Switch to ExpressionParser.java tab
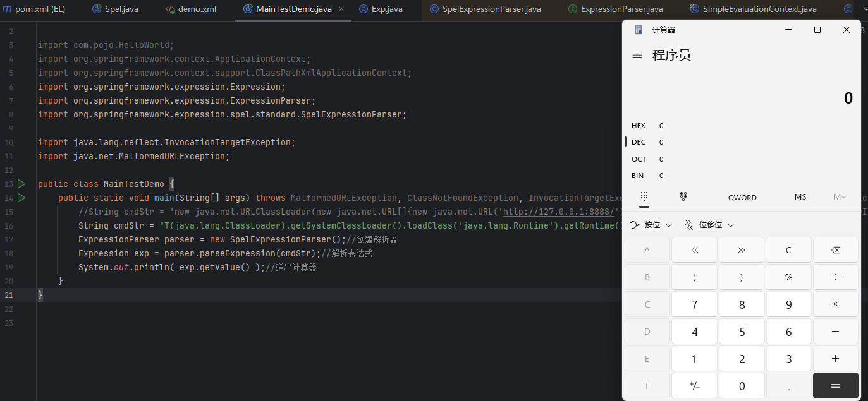Screen dimensions: 868x401 pos(615,9)
